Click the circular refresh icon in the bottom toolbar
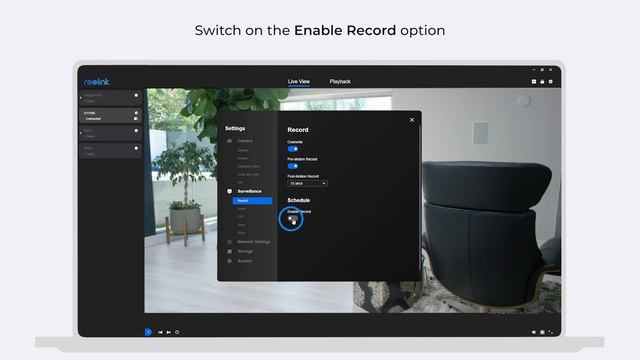Viewport: 640px width, 360px height. [177, 332]
